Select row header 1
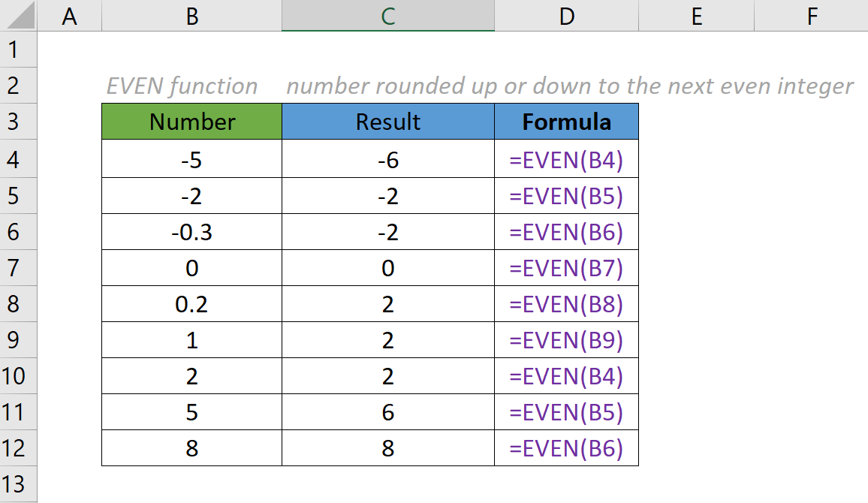The image size is (868, 503). tap(14, 49)
